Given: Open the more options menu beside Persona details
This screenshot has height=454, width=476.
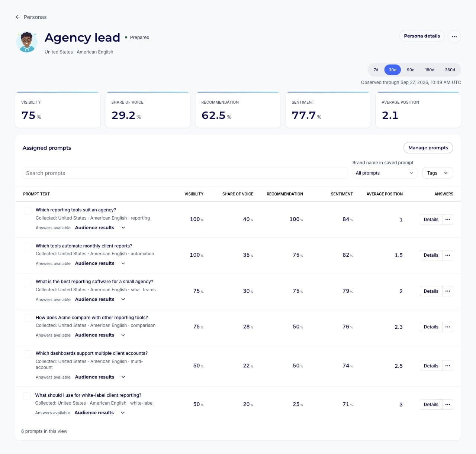Looking at the screenshot, I should coord(454,36).
